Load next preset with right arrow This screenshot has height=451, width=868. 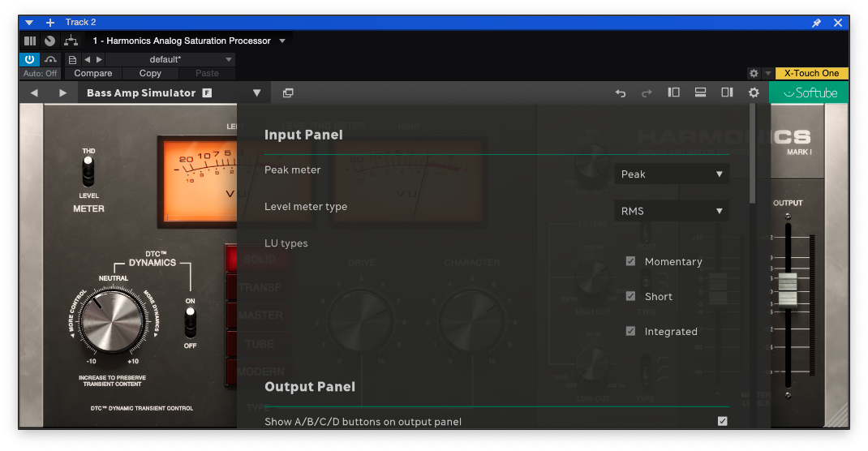click(x=99, y=59)
